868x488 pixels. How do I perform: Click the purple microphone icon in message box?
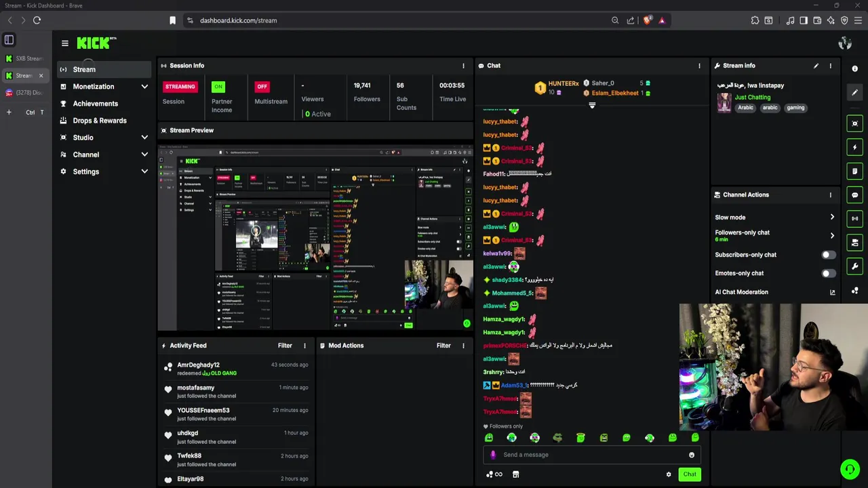pyautogui.click(x=493, y=455)
